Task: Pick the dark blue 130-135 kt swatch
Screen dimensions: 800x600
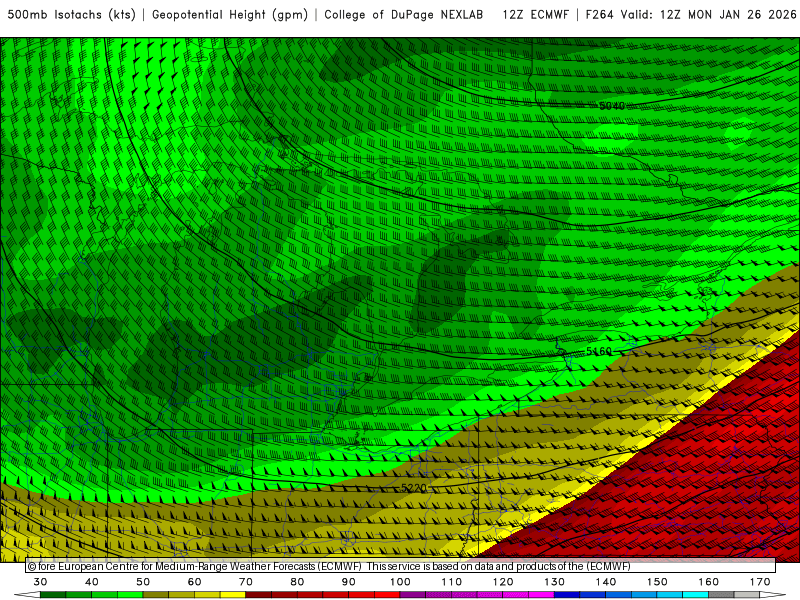Action: (567, 595)
